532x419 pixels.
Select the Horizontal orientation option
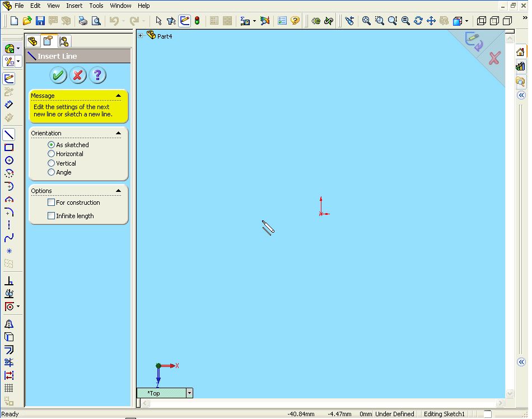click(x=51, y=154)
